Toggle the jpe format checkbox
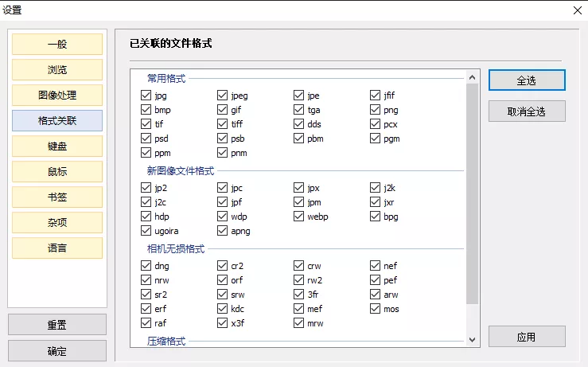The image size is (588, 367). pyautogui.click(x=299, y=96)
